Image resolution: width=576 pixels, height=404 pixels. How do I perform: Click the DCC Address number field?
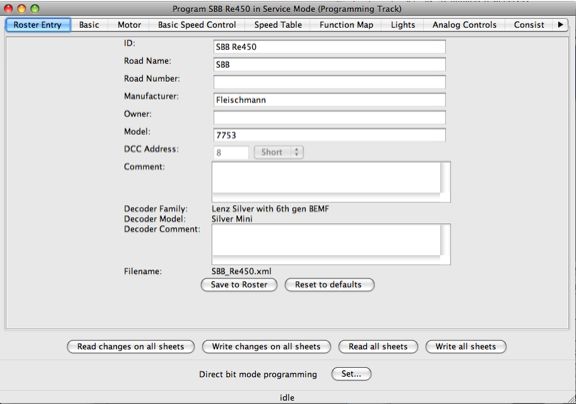231,152
